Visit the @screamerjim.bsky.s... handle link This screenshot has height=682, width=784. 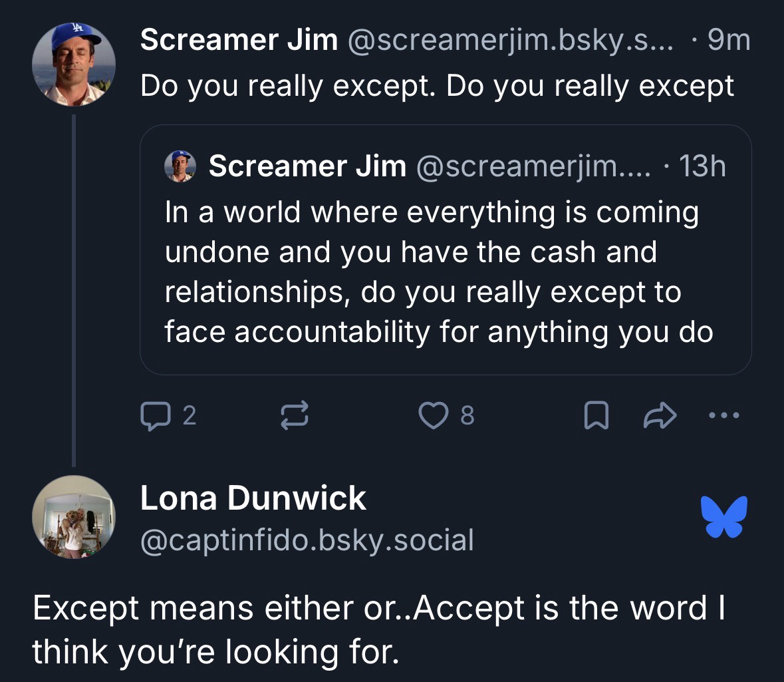pos(509,41)
